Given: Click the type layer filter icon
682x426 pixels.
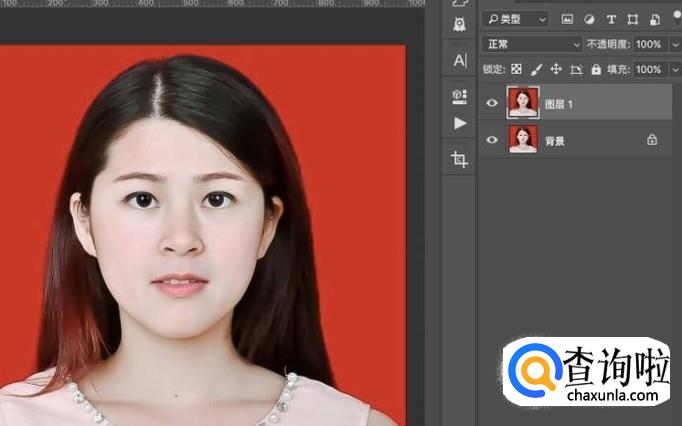Looking at the screenshot, I should 611,19.
